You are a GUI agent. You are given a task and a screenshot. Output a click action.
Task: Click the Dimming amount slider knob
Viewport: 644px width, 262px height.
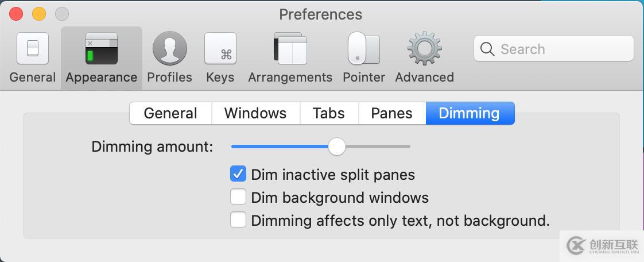point(337,147)
